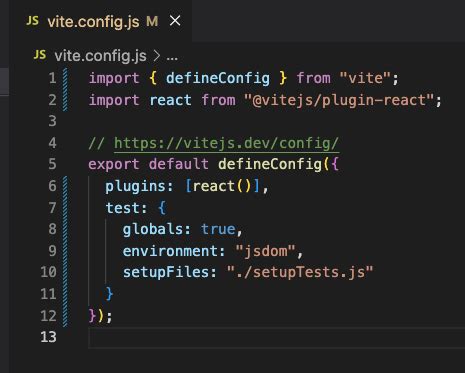Click the "vite" string on line 1

click(x=365, y=78)
